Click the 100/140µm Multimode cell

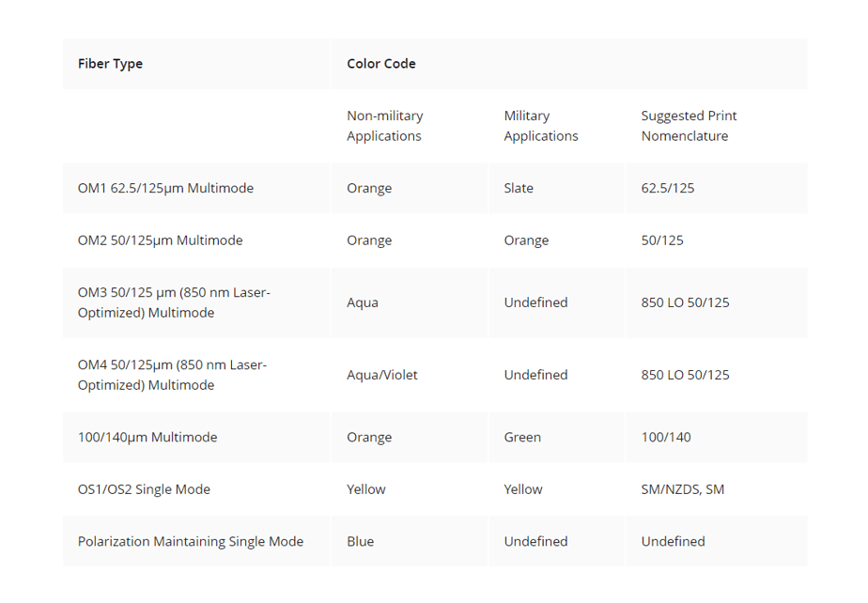[x=147, y=437]
